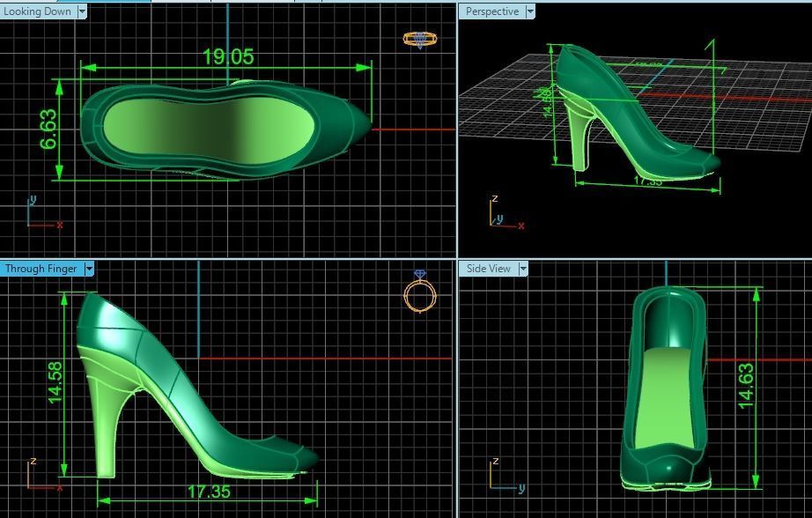Click the ring icon in Through Finger viewport
The image size is (812, 518).
(x=420, y=292)
